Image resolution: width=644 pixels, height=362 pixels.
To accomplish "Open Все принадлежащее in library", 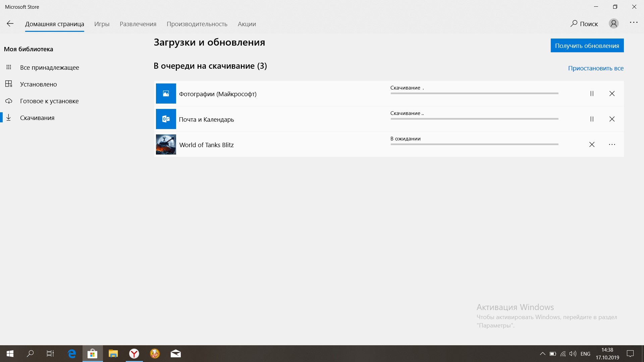I will coord(50,67).
